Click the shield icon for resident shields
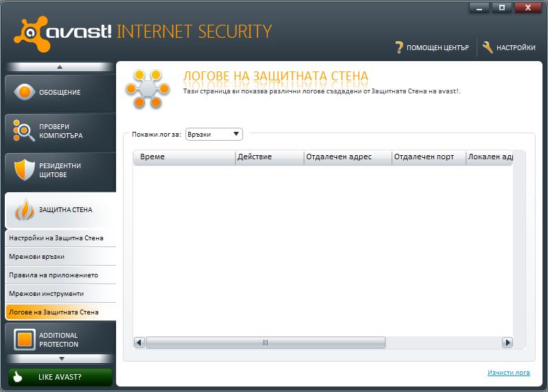 click(24, 170)
